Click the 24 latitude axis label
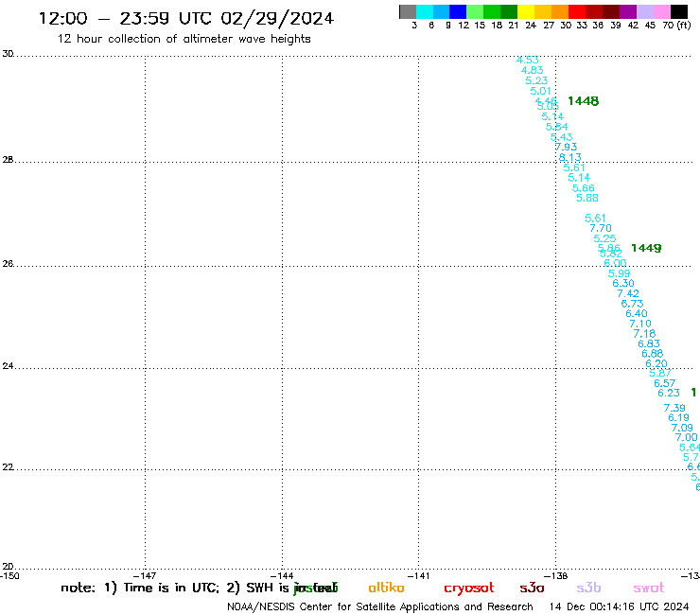Screen dimensions: 700x615 [x=8, y=366]
